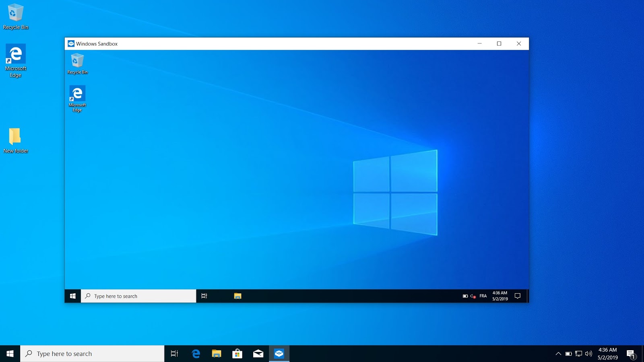Open the New folder on the host desktop

(x=15, y=137)
